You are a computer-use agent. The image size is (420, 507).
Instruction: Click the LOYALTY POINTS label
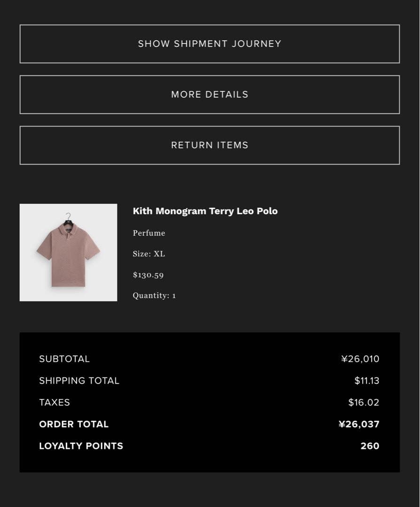click(x=81, y=446)
